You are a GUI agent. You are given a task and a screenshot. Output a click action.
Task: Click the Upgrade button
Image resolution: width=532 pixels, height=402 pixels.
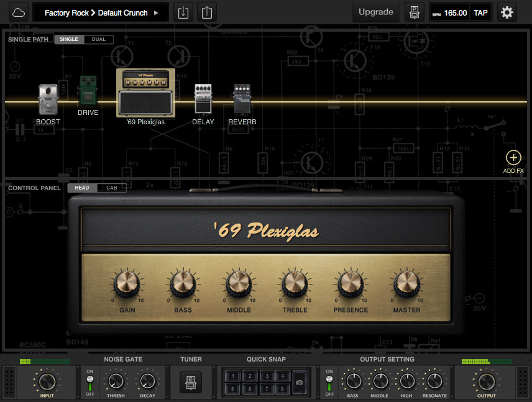coord(375,12)
